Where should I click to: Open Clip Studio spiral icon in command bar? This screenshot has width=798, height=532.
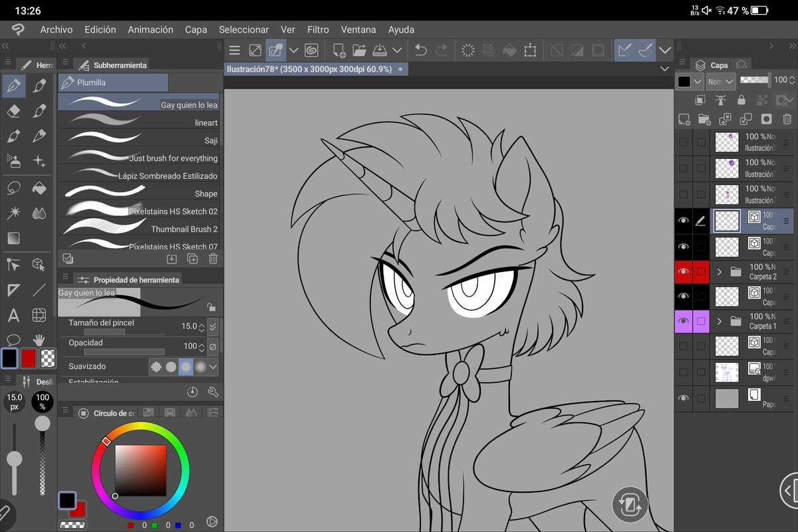click(x=311, y=50)
